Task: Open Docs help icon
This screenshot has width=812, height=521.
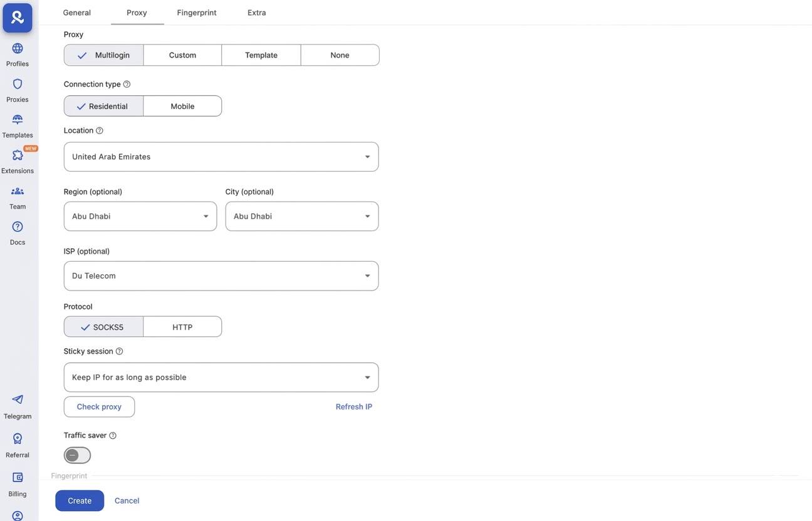Action: click(18, 232)
